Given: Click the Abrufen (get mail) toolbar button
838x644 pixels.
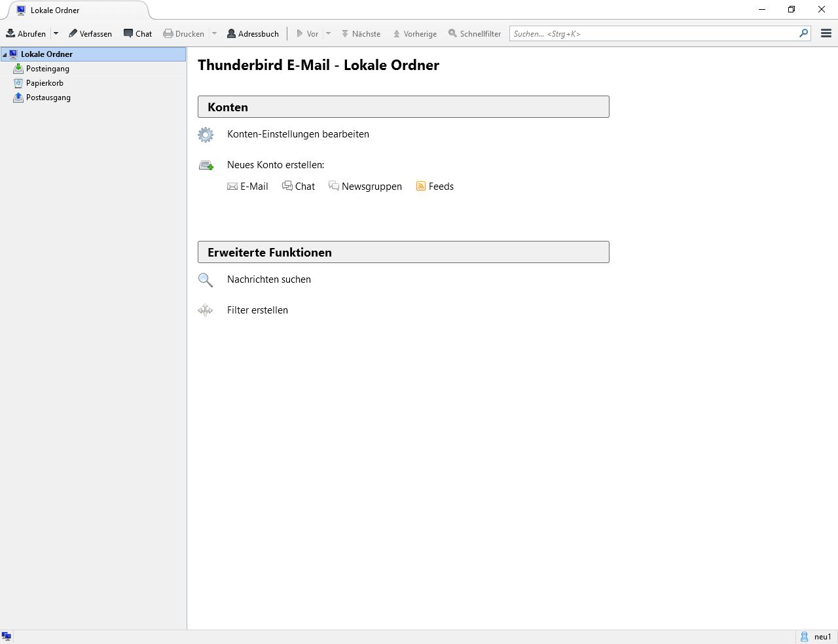Looking at the screenshot, I should click(26, 33).
